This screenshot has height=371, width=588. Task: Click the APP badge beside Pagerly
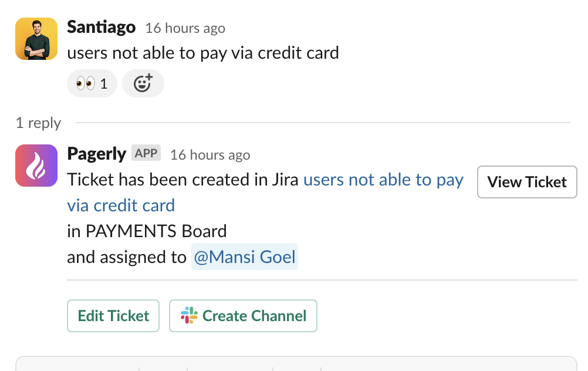pos(146,154)
